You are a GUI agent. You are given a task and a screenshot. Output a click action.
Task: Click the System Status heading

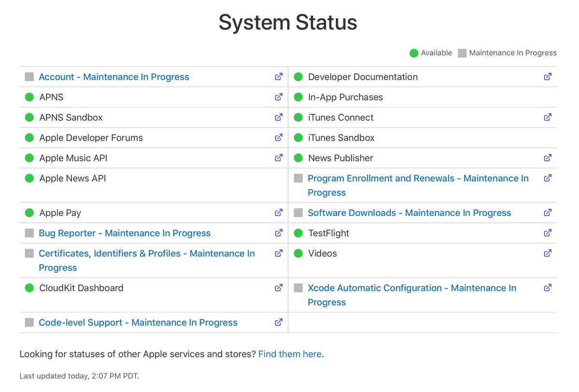tap(288, 22)
